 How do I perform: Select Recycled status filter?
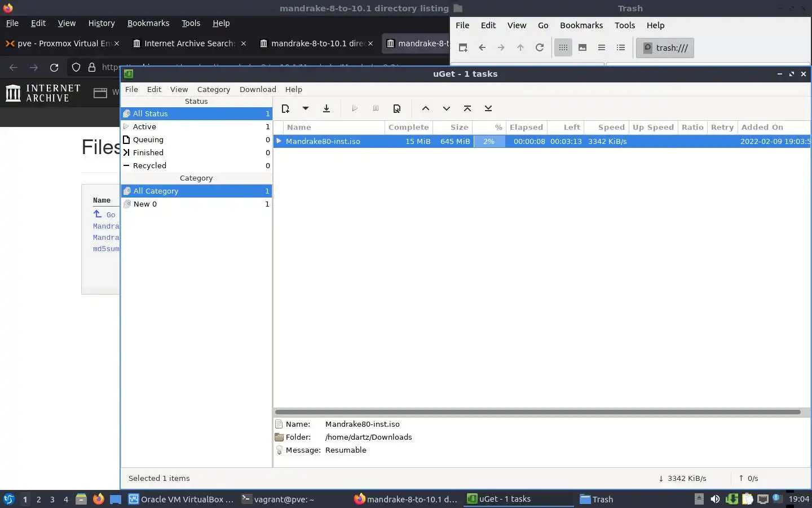[196, 165]
